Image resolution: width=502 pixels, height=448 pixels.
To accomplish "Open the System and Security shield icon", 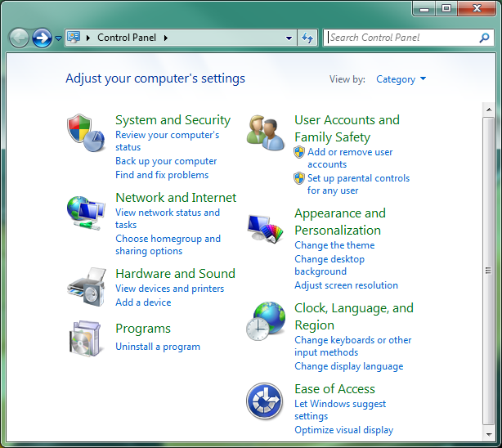I will (x=86, y=132).
